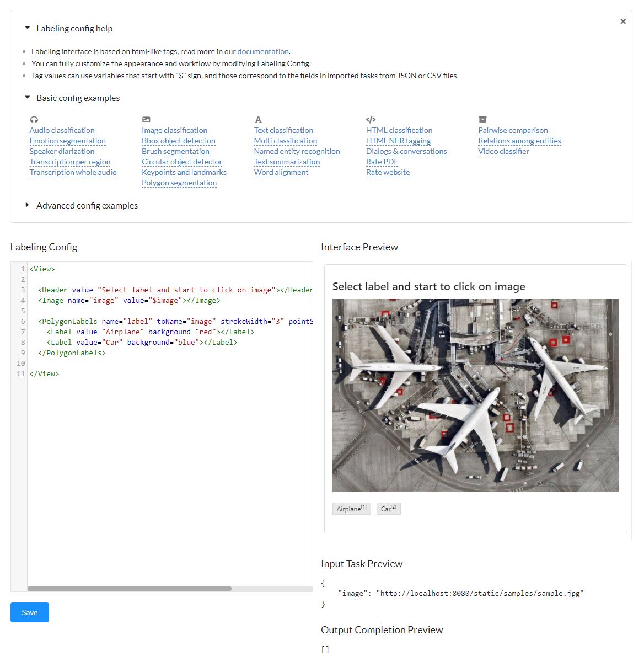Click the sample.jpg URL in task preview
Image resolution: width=644 pixels, height=667 pixels.
pyautogui.click(x=480, y=594)
